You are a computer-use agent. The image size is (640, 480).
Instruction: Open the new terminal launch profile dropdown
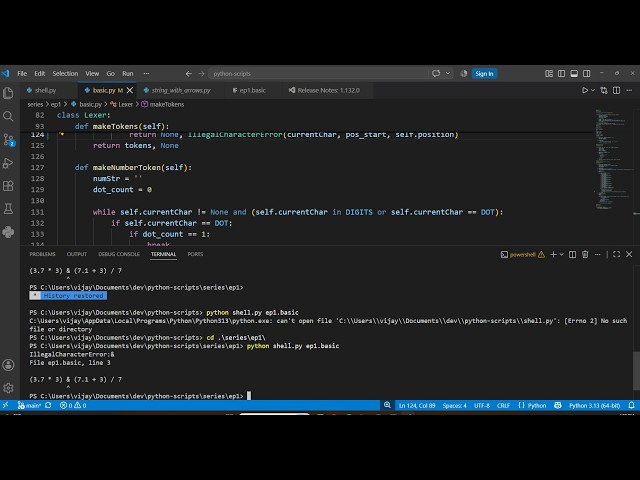click(x=562, y=254)
